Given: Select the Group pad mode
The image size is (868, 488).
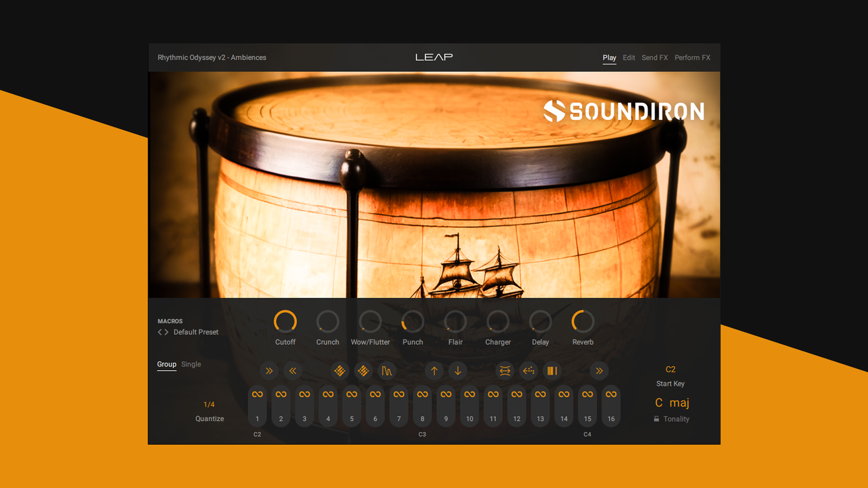Looking at the screenshot, I should 167,364.
